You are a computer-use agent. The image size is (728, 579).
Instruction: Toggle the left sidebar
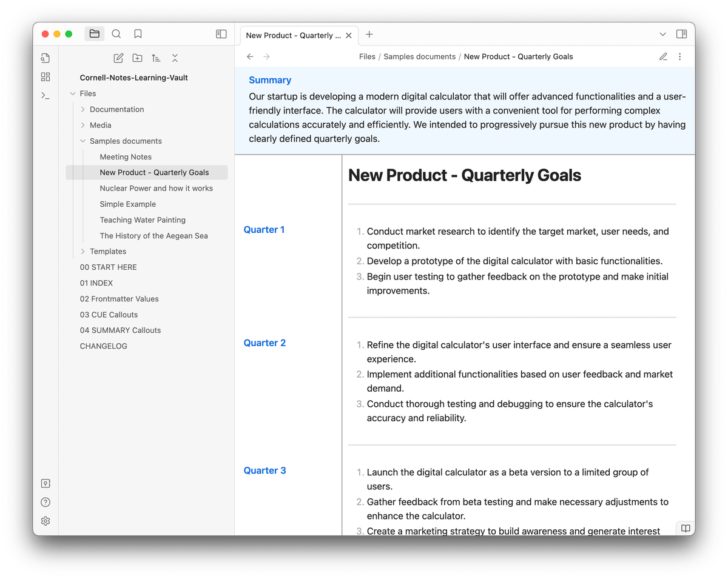coord(221,35)
